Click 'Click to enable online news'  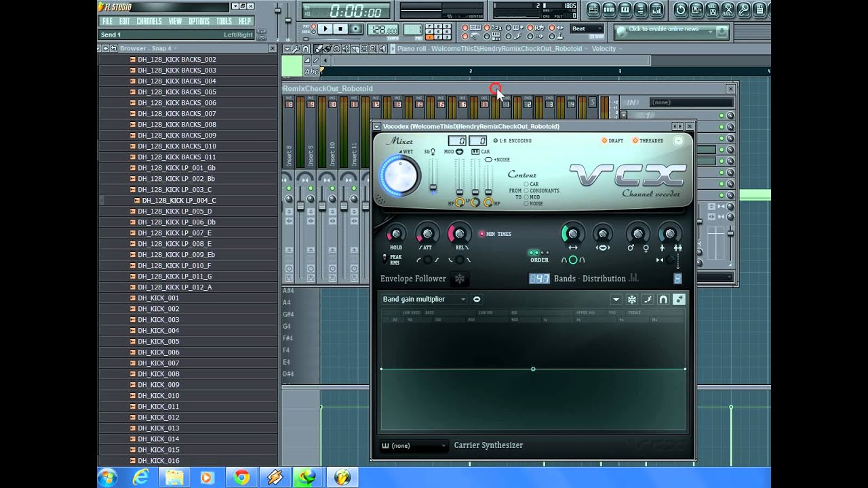click(x=664, y=29)
